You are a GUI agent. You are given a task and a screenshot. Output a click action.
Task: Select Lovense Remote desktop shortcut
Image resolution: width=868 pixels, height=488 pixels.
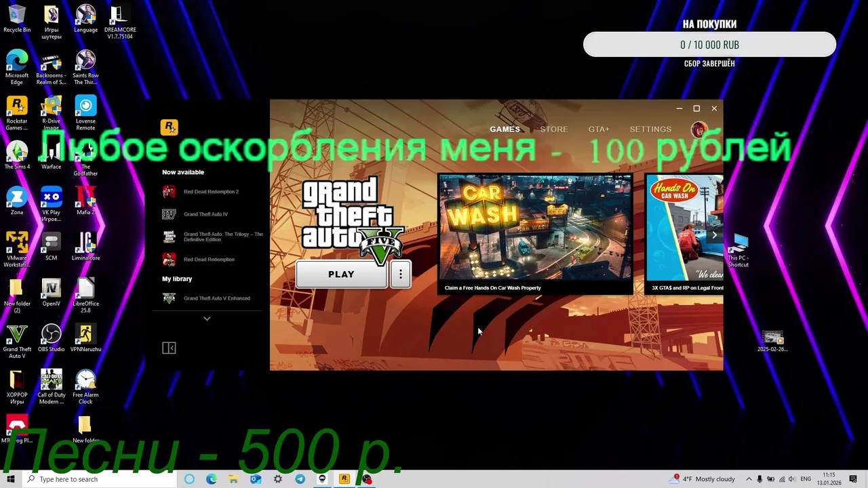(x=85, y=113)
